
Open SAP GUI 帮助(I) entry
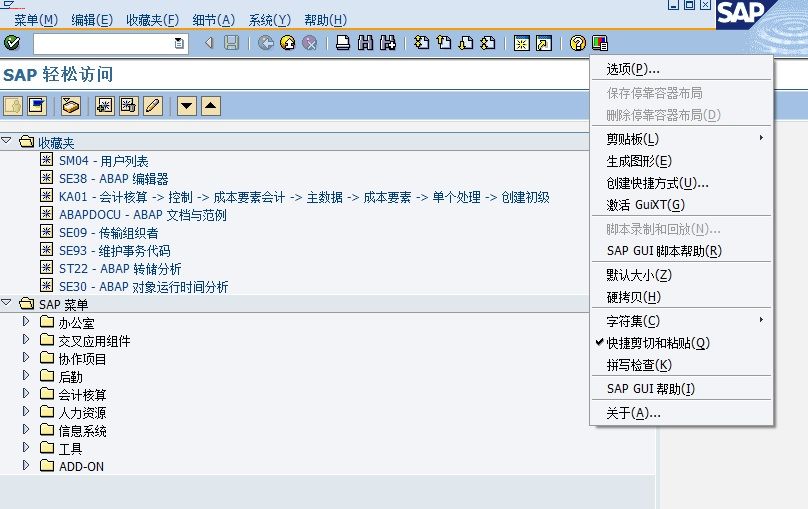681,389
